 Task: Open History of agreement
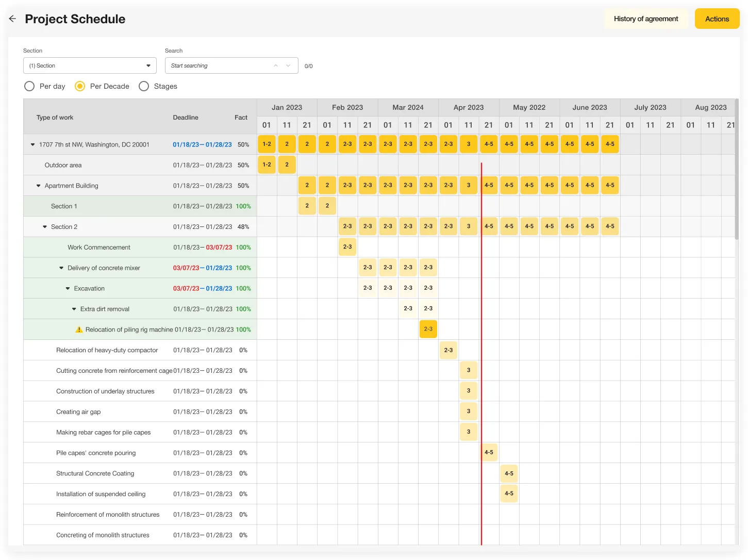point(646,19)
